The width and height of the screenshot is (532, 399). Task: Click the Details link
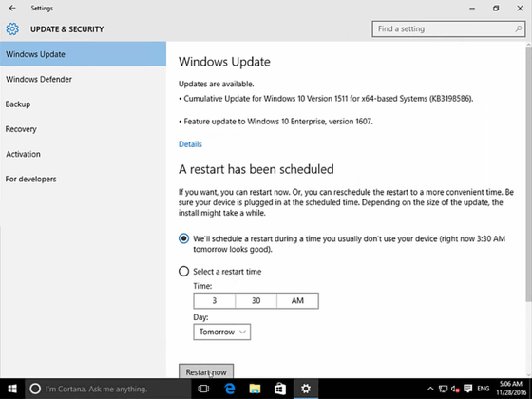190,144
